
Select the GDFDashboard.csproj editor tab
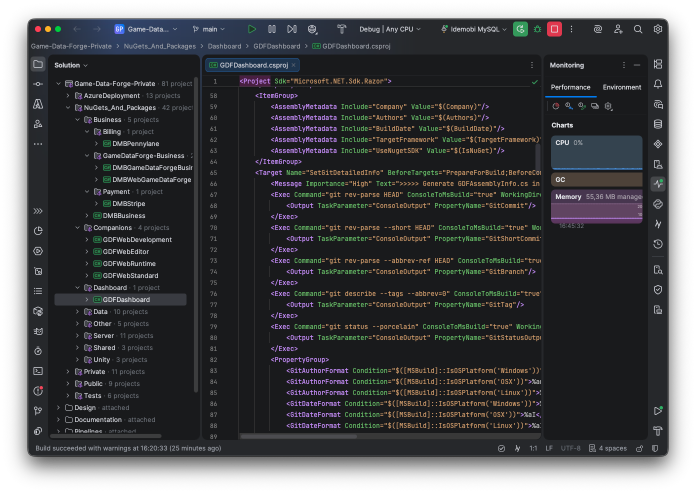coord(253,65)
